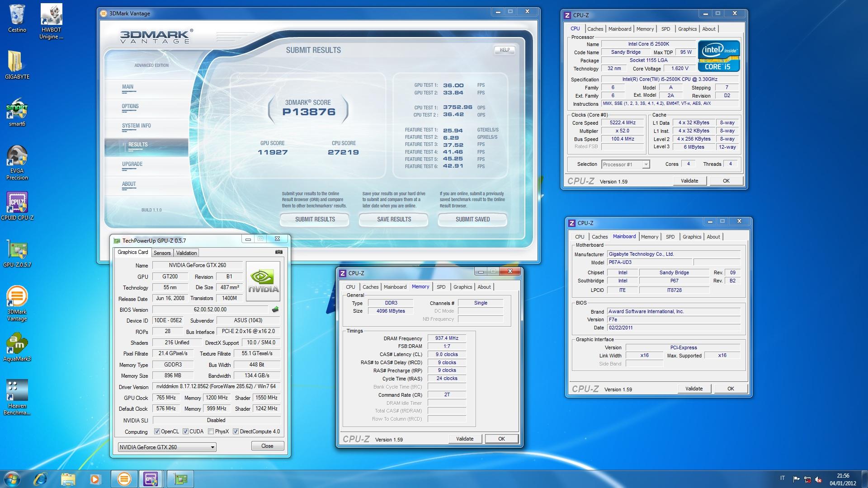Open About tab in top CPU-Z window
868x488 pixels.
tap(708, 29)
